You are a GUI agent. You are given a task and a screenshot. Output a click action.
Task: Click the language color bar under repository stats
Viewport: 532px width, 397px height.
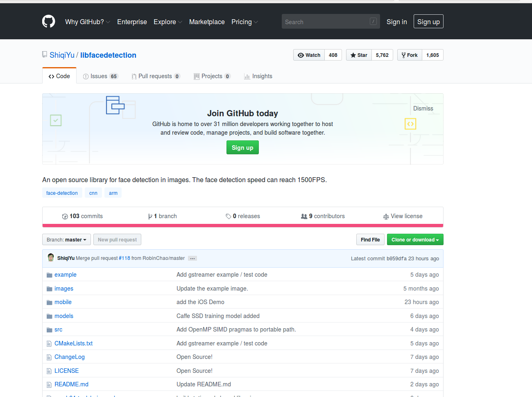(x=243, y=226)
